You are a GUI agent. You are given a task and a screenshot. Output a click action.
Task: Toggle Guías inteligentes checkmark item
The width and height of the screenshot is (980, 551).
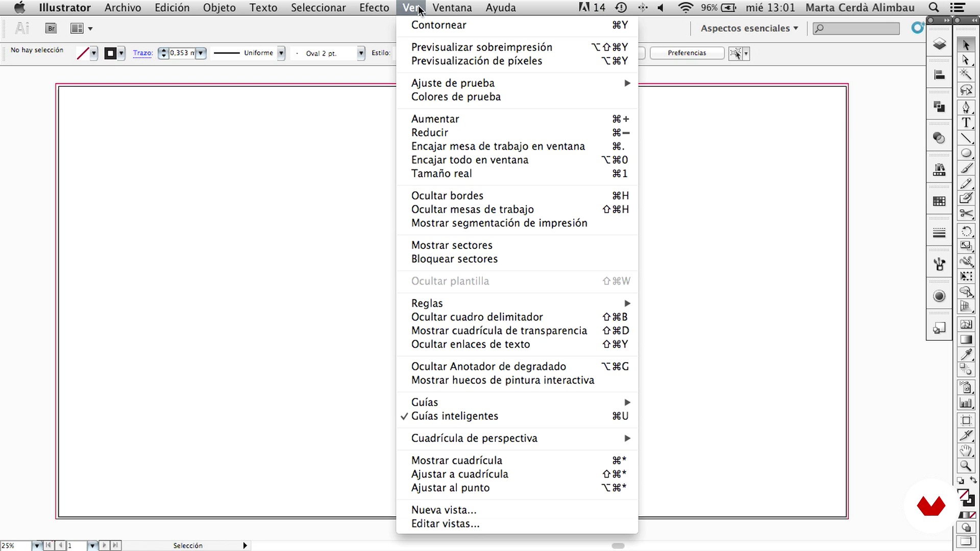(x=517, y=416)
